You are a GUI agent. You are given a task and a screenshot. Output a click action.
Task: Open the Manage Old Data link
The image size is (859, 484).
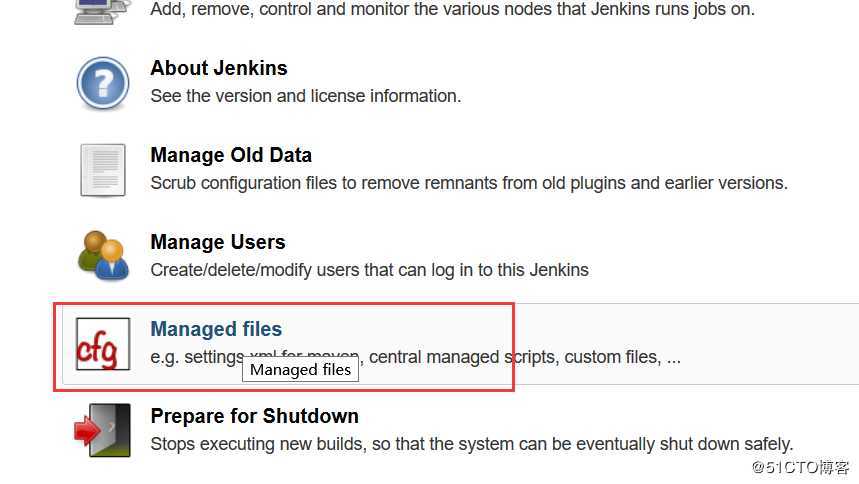230,155
